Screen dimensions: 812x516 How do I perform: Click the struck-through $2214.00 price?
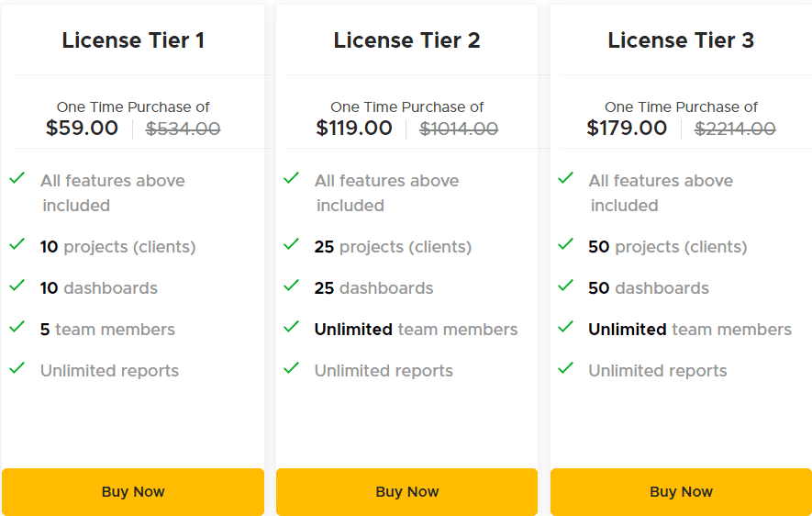coord(735,129)
